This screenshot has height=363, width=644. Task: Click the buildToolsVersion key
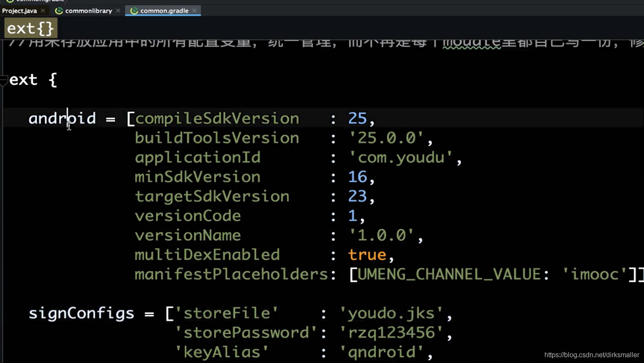coord(217,138)
